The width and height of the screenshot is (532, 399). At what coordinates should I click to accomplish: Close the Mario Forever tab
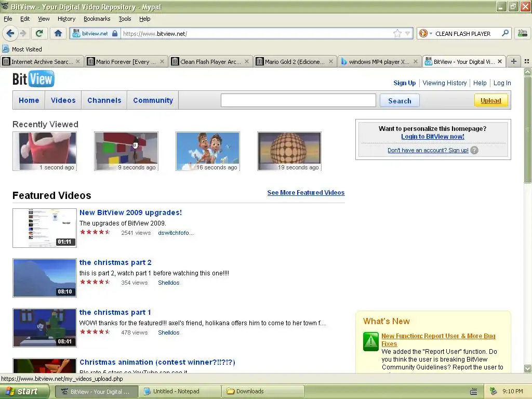pos(162,61)
